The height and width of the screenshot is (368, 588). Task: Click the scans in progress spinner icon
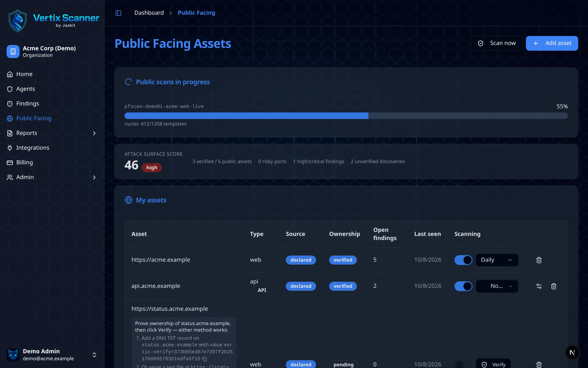(129, 82)
